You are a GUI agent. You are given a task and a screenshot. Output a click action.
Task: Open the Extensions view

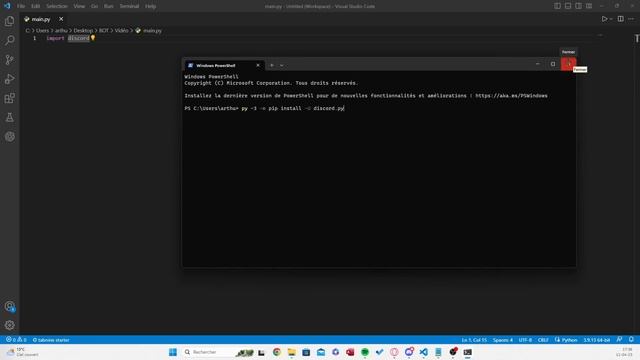coord(9,98)
